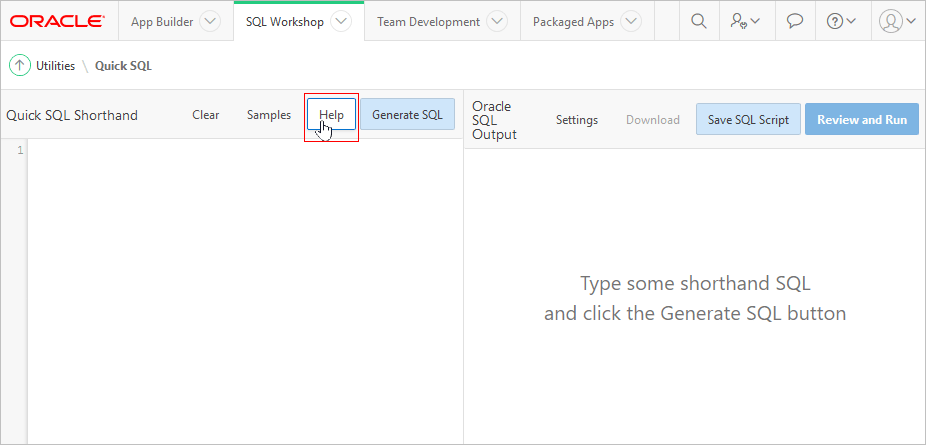The width and height of the screenshot is (926, 445).
Task: Click Review and Run button
Action: coord(862,119)
